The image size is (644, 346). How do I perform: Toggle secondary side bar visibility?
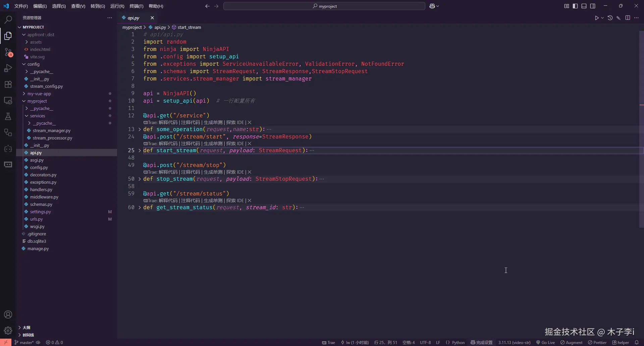tap(593, 6)
